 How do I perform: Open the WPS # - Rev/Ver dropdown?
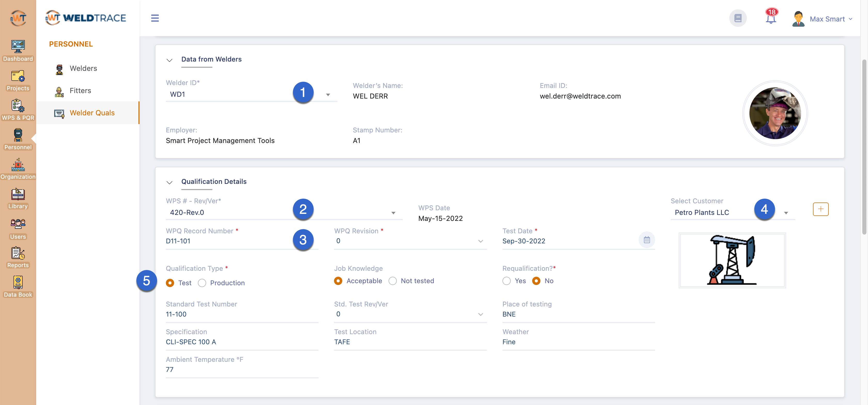284,212
